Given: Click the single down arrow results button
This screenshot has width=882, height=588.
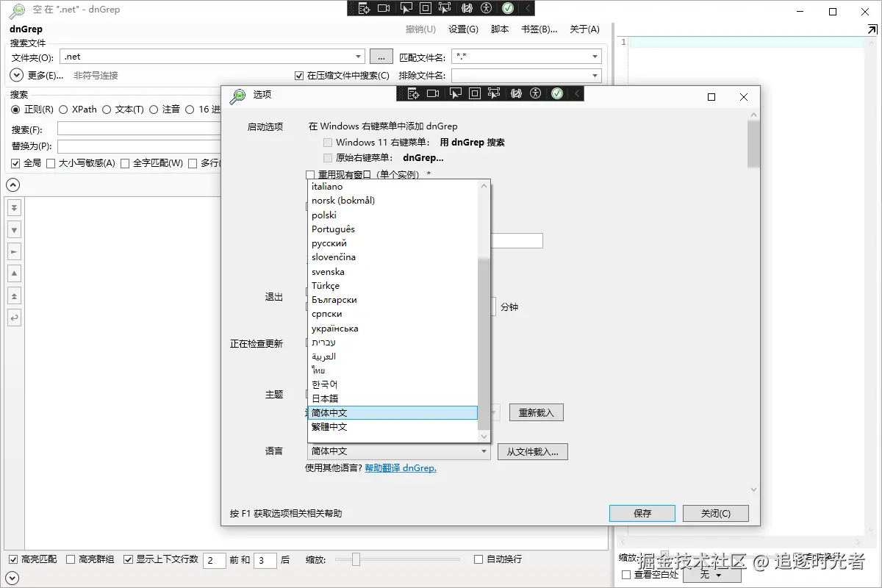Looking at the screenshot, I should [x=14, y=230].
